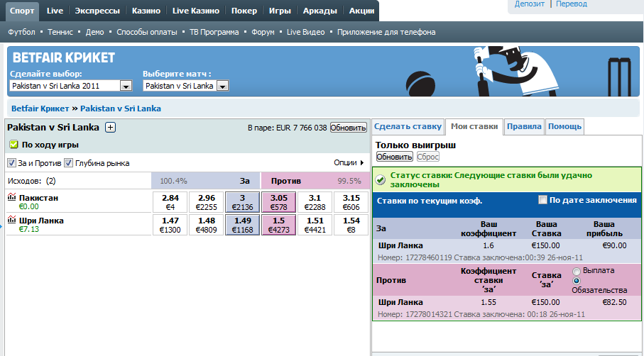
Task: Select Шри Ланка back price 1.47 cell
Action: coord(170,224)
